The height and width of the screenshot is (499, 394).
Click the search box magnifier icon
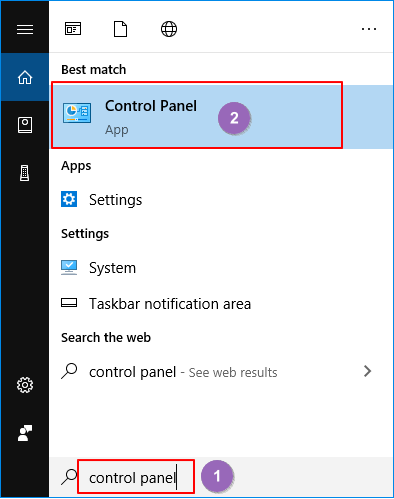(x=69, y=477)
